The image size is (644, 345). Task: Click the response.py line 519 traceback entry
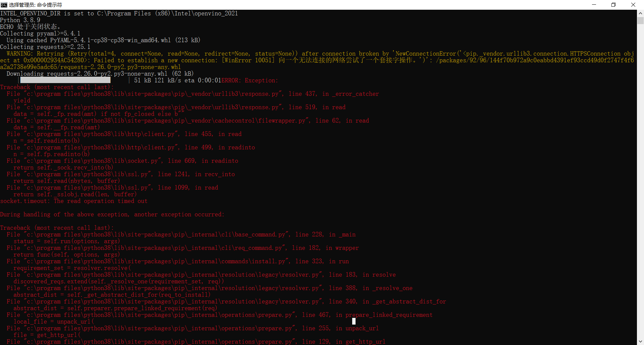(176, 107)
